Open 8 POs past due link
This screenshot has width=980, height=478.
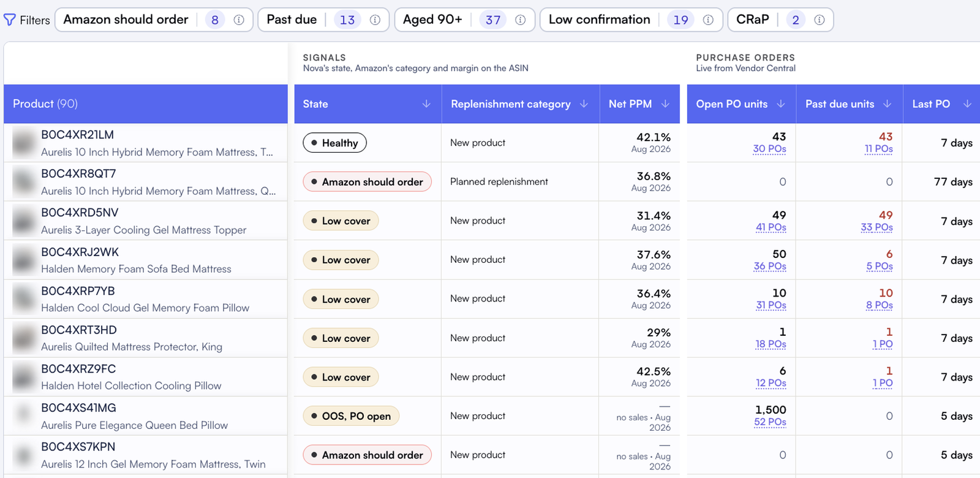880,305
